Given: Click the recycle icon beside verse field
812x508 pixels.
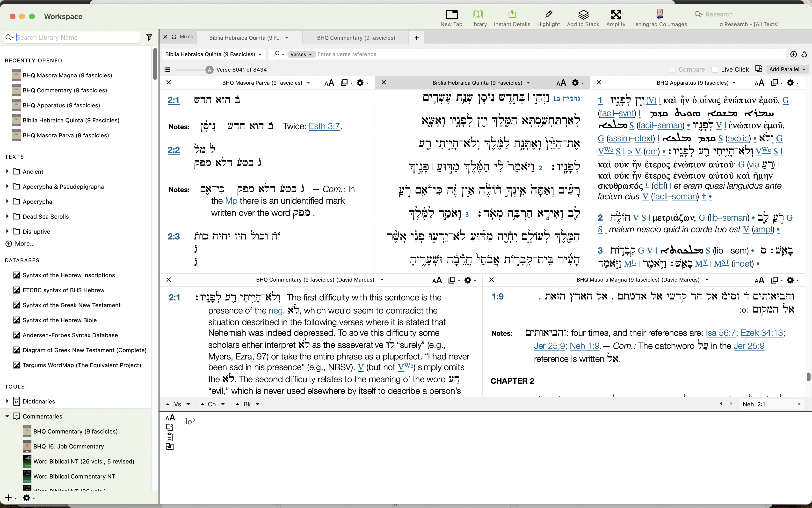Looking at the screenshot, I should 804,54.
